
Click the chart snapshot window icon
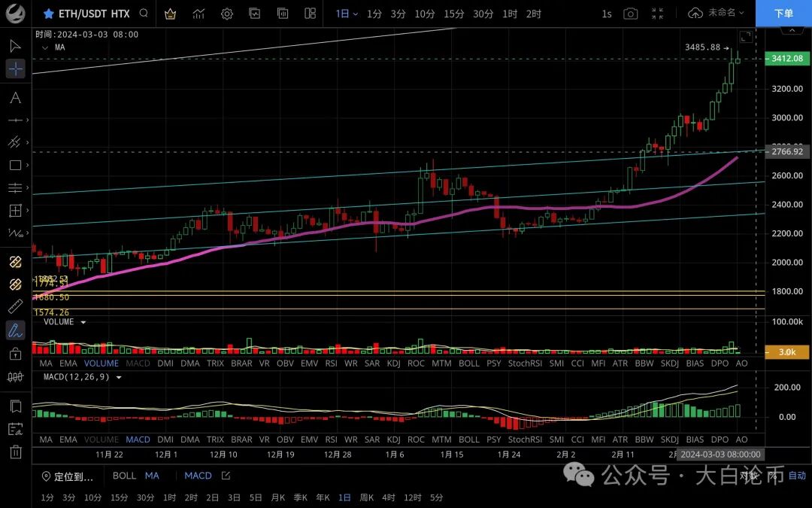(255, 14)
